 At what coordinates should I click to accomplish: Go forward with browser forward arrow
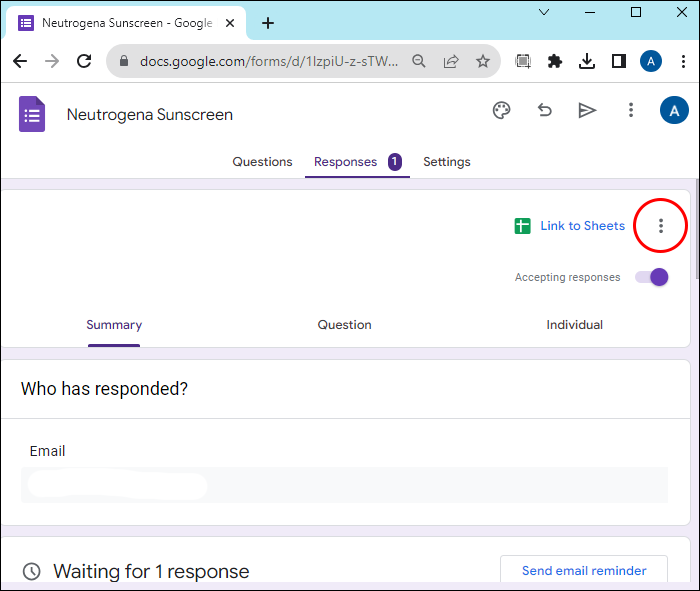point(52,61)
